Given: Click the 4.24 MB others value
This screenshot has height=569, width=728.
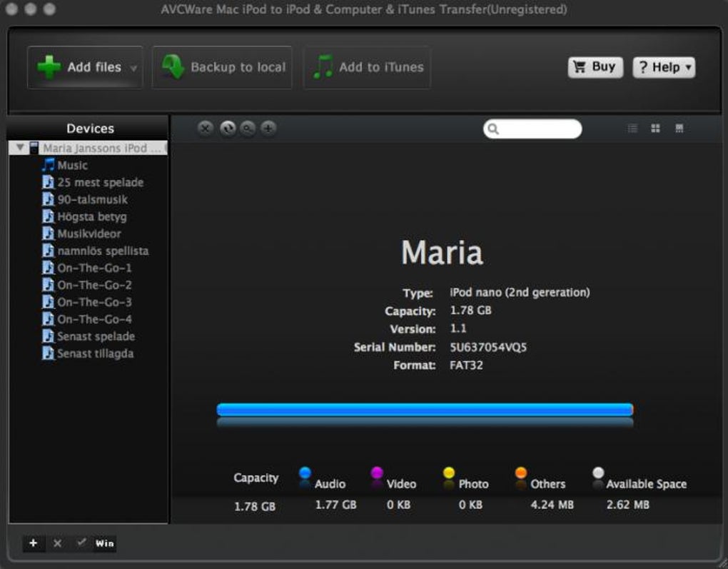Looking at the screenshot, I should click(x=552, y=505).
